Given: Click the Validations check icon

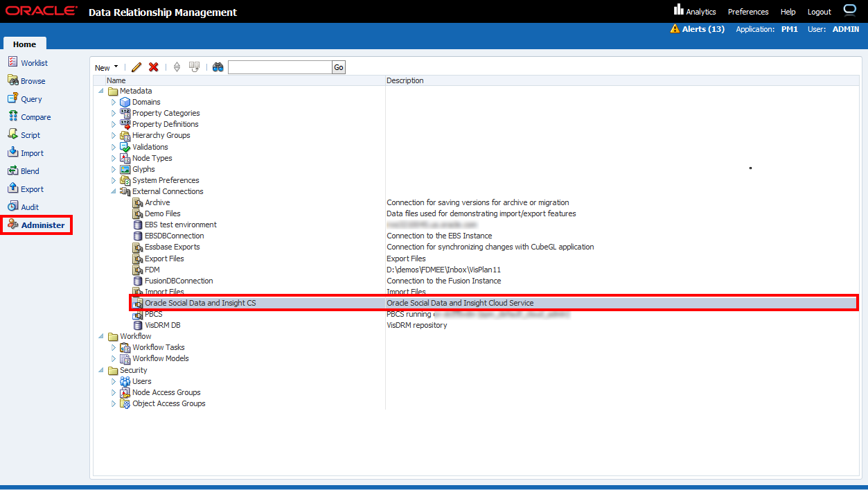Looking at the screenshot, I should tap(125, 147).
